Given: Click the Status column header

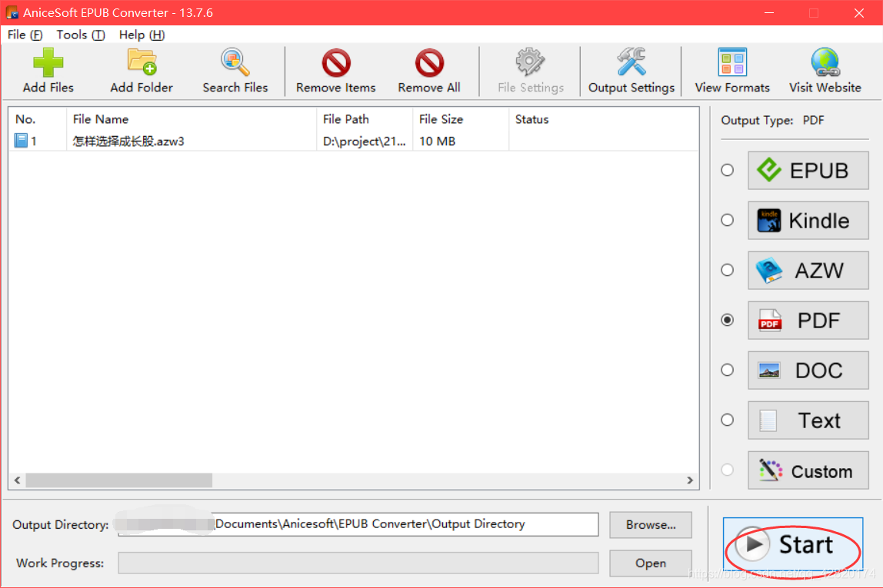Looking at the screenshot, I should point(604,119).
